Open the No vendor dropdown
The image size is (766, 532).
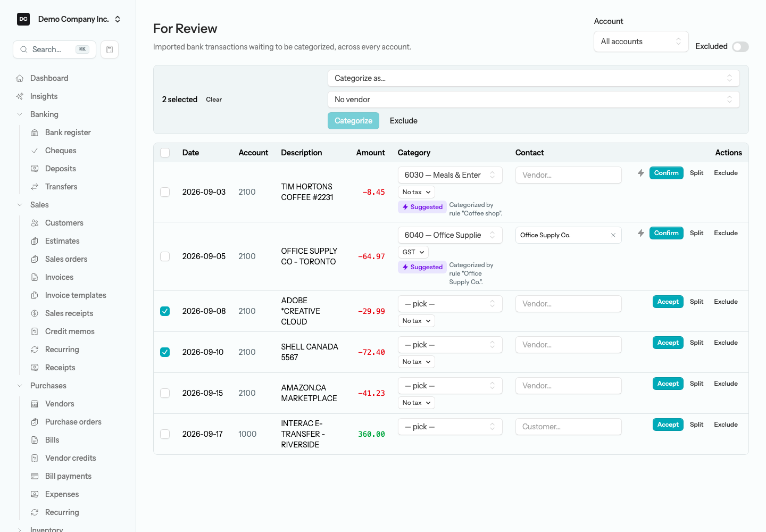(x=534, y=99)
